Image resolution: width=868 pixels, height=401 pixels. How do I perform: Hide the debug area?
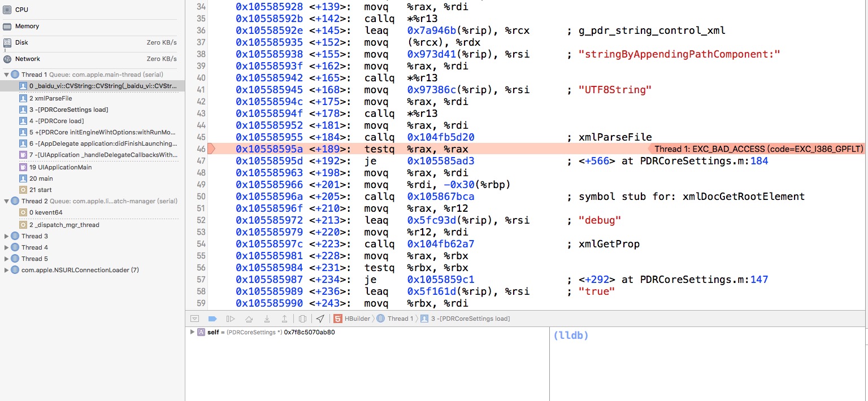(194, 319)
